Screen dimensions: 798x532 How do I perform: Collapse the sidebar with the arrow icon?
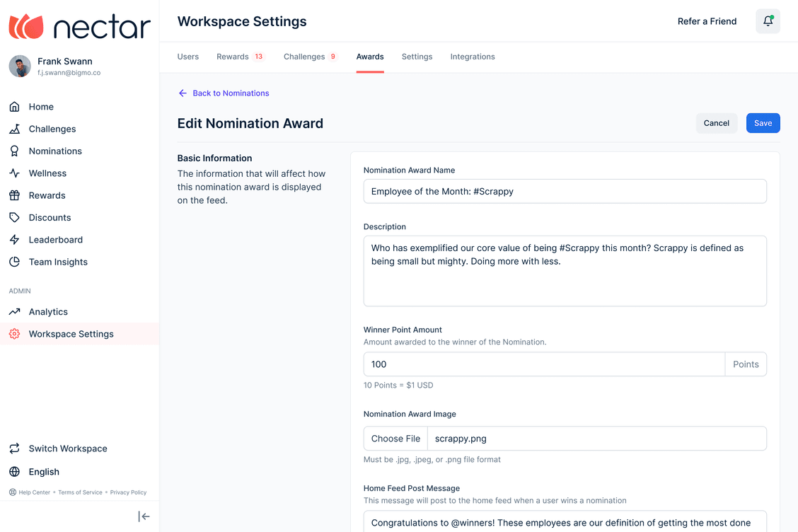[x=144, y=516]
